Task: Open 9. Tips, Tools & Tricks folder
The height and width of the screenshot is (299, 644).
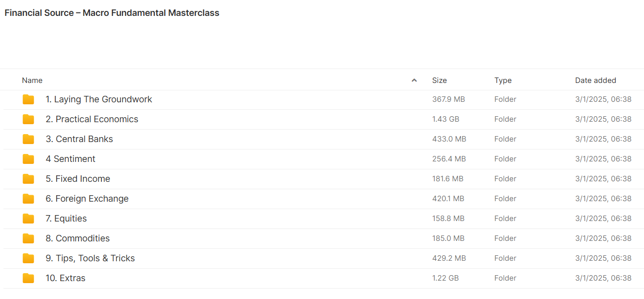Action: [90, 258]
